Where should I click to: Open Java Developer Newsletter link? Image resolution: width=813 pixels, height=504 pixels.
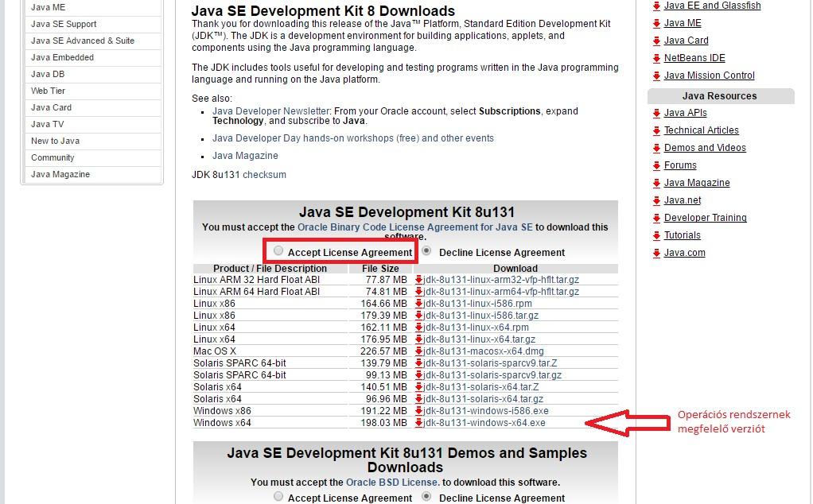[x=270, y=110]
